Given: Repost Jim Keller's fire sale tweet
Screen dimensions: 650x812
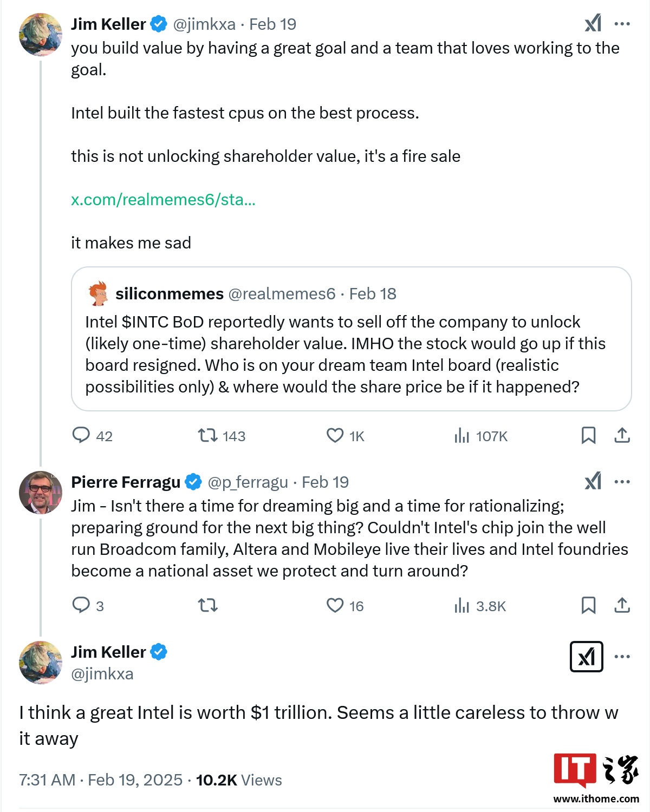Looking at the screenshot, I should 207,435.
